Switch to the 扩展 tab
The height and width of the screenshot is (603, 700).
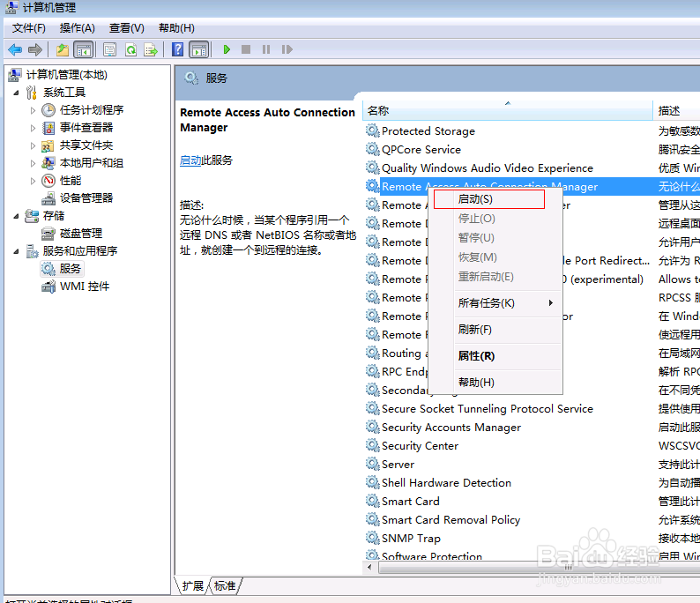tap(192, 585)
